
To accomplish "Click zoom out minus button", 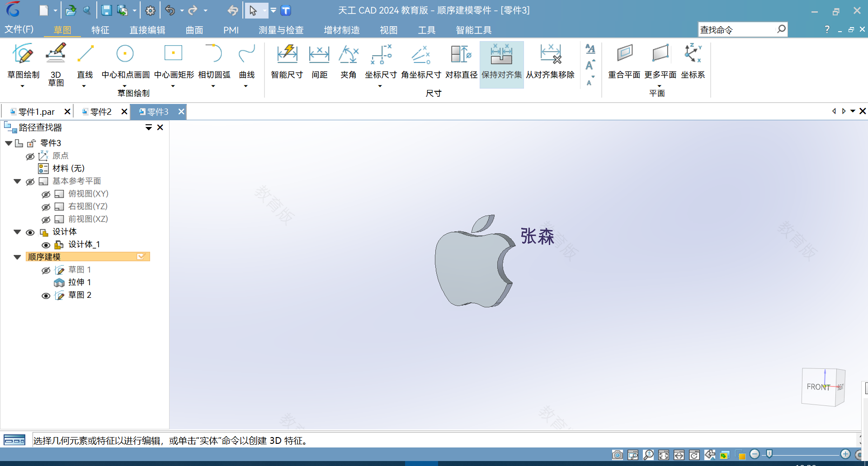I will [x=755, y=454].
